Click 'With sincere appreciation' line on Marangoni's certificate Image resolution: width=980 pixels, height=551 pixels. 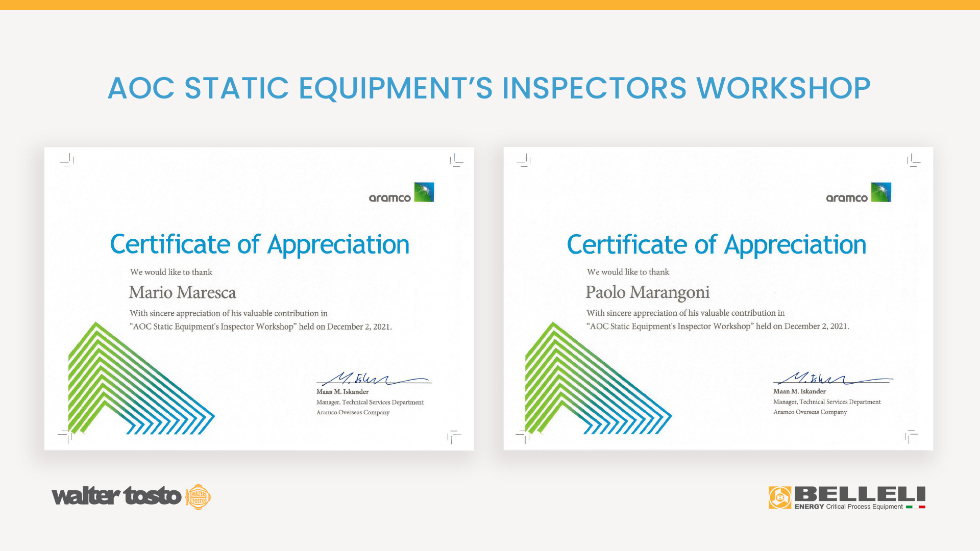point(685,313)
